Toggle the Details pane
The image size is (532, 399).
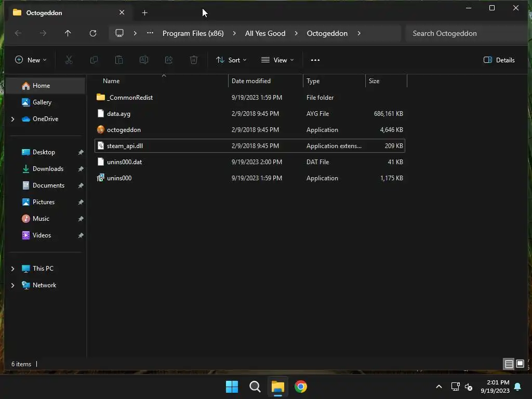click(499, 60)
